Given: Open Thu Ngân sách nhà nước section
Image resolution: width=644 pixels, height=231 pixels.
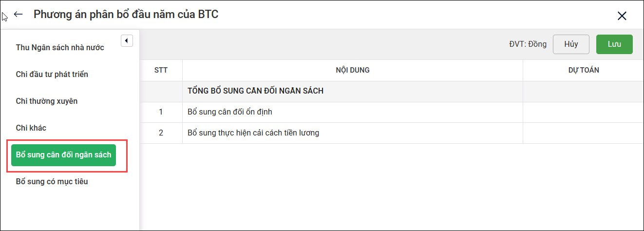Looking at the screenshot, I should click(x=60, y=48).
